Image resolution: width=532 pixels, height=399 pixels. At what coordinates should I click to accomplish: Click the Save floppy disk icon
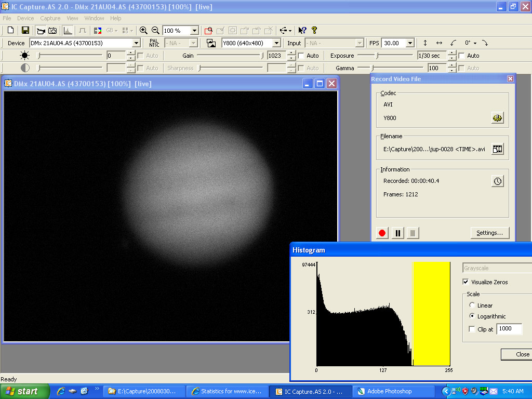25,30
